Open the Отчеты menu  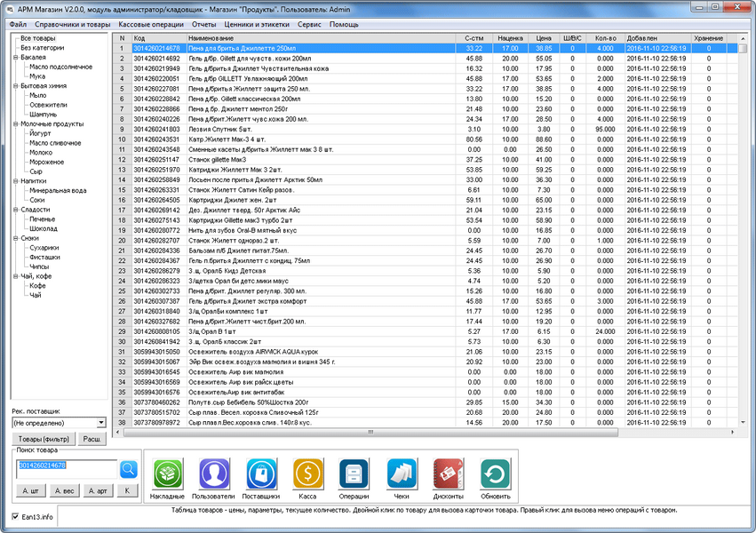(x=204, y=24)
